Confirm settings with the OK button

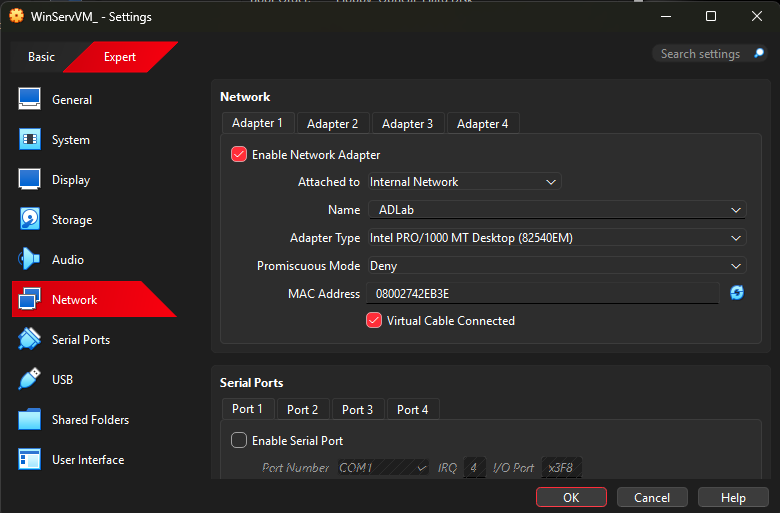click(x=571, y=497)
